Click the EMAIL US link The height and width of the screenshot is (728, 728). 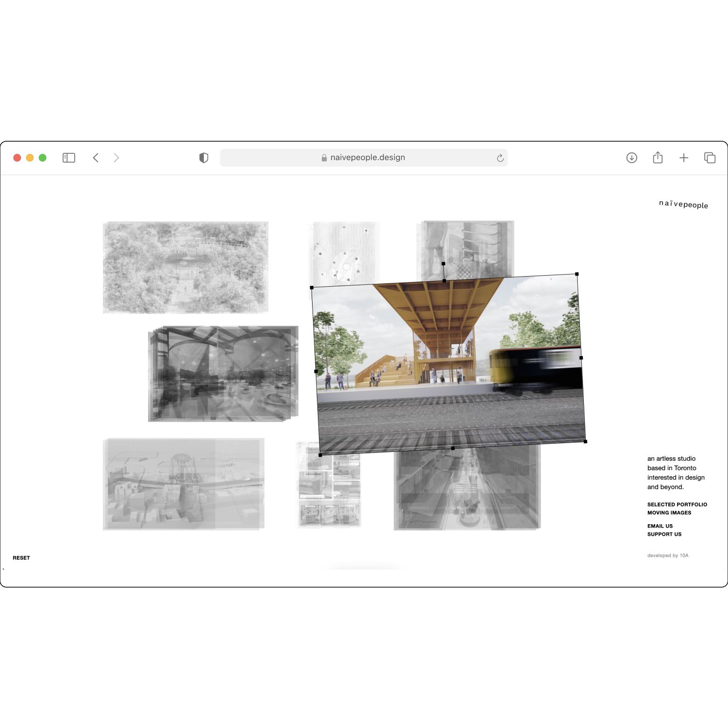coord(660,526)
